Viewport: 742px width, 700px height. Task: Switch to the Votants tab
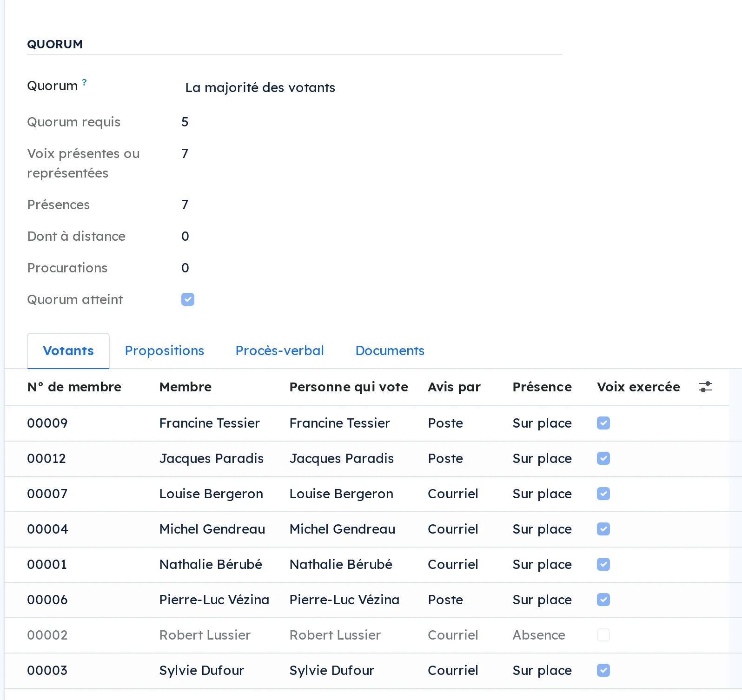(68, 351)
